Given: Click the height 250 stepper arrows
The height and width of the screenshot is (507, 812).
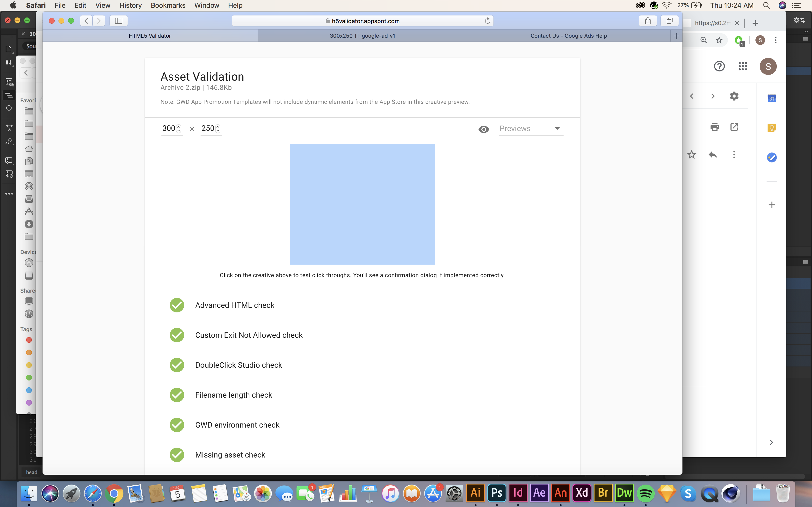Looking at the screenshot, I should pyautogui.click(x=218, y=128).
